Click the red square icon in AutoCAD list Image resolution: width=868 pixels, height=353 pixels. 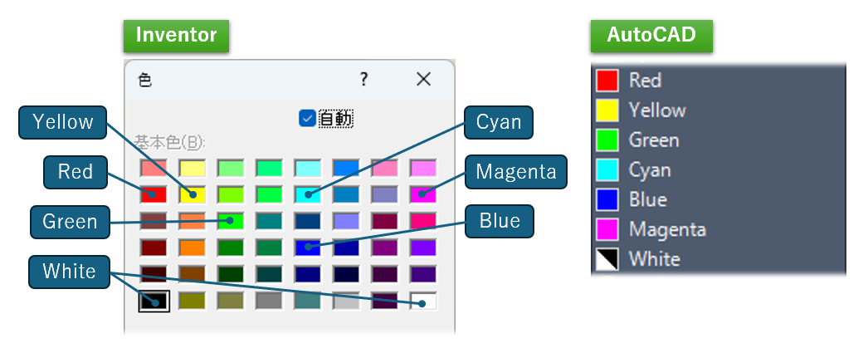pyautogui.click(x=607, y=81)
